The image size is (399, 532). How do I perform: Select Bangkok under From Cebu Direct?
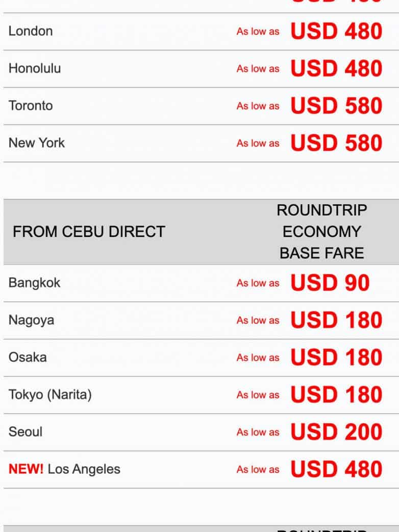[34, 283]
